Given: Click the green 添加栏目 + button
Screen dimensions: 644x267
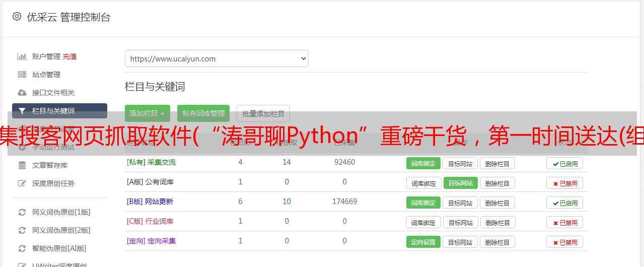Looking at the screenshot, I should [x=148, y=113].
